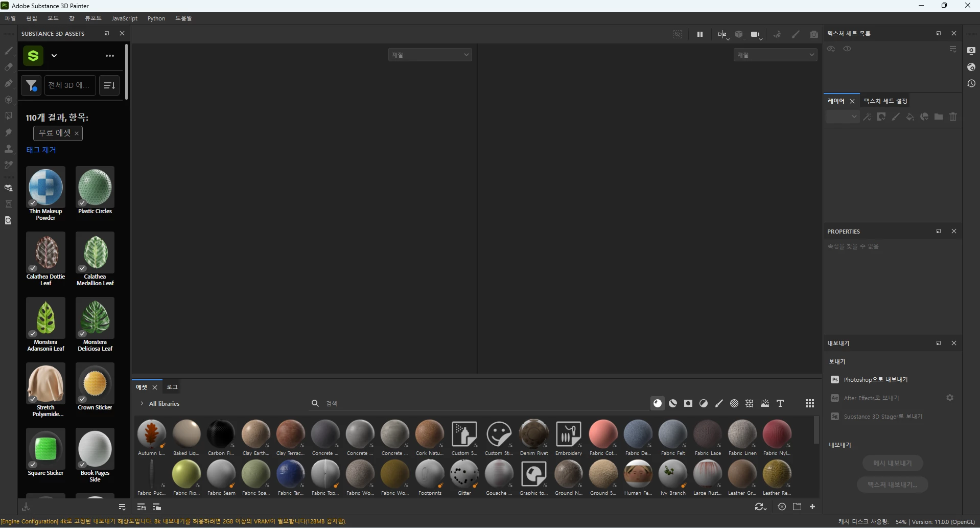Image resolution: width=980 pixels, height=528 pixels.
Task: Open the Substance 3D Assets sidebar icon
Action: pyautogui.click(x=9, y=188)
